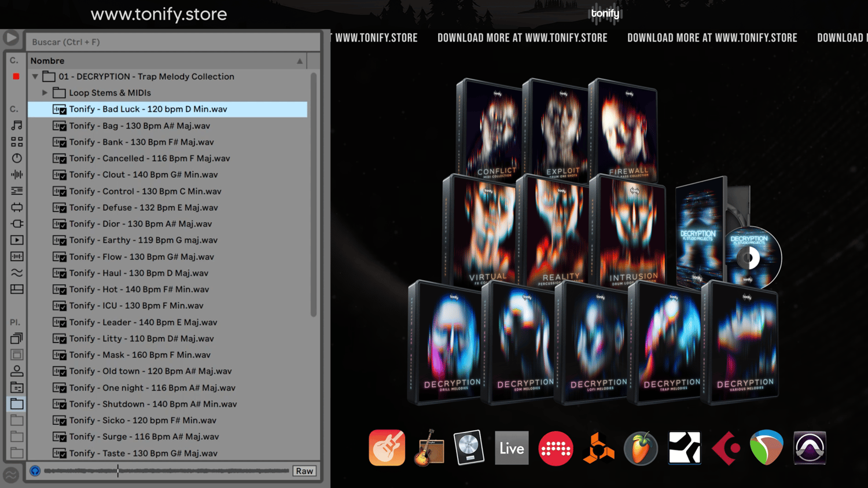Open the Clips category icon

point(17,240)
